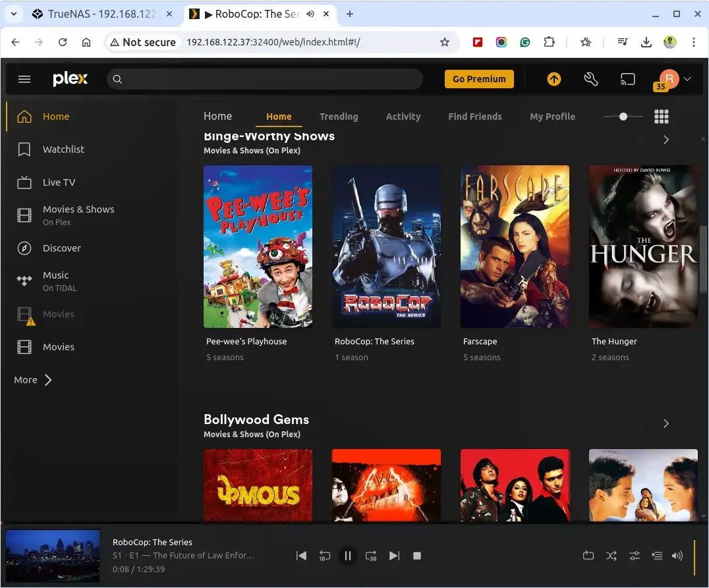
Task: Open Live TV in the sidebar
Action: (59, 182)
